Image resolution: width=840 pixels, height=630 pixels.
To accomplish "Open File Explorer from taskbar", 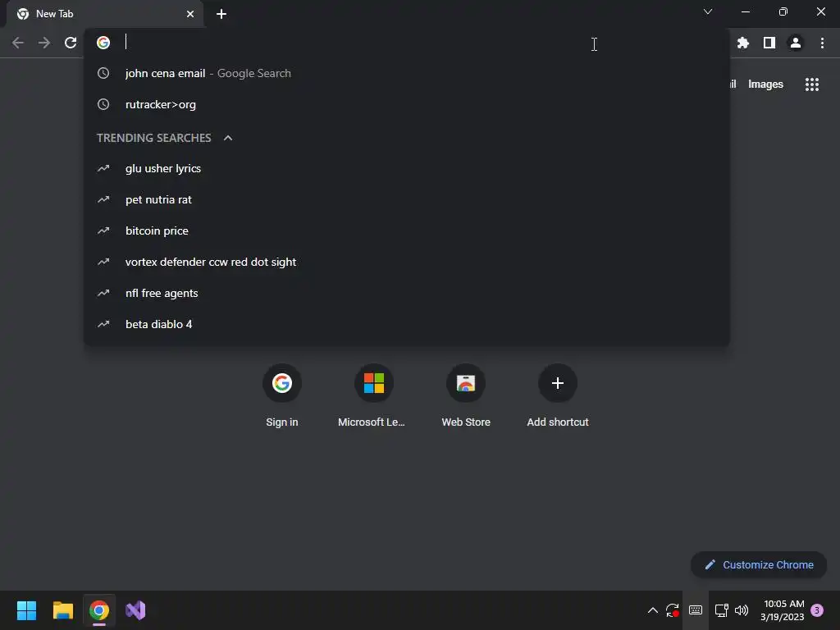I will pos(62,610).
